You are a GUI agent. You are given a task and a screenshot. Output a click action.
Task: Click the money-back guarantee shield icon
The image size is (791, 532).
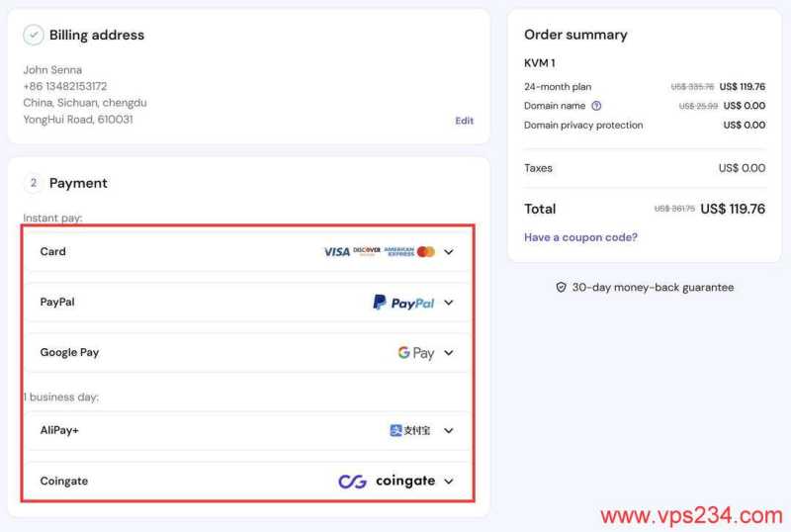pyautogui.click(x=562, y=288)
